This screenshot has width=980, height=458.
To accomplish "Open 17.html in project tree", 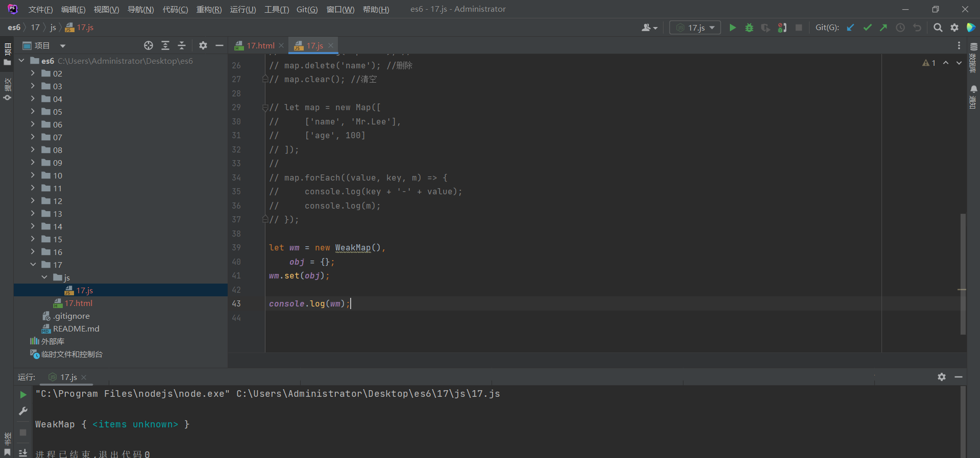I will click(78, 303).
